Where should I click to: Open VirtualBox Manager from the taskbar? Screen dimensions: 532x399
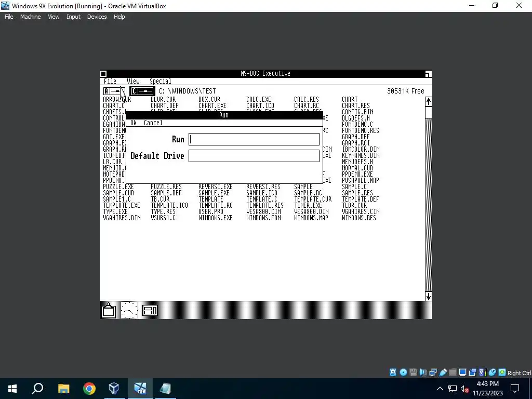(x=114, y=389)
